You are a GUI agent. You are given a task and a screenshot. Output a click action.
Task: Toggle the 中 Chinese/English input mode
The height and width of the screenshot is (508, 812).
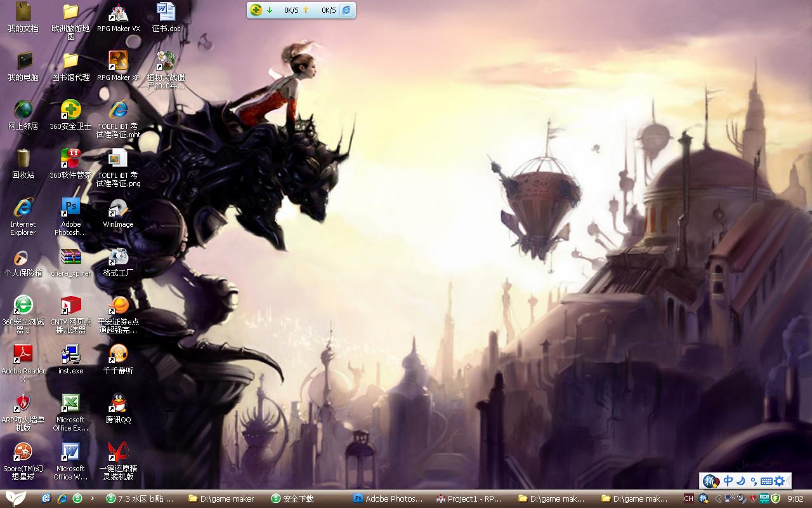[x=728, y=481]
